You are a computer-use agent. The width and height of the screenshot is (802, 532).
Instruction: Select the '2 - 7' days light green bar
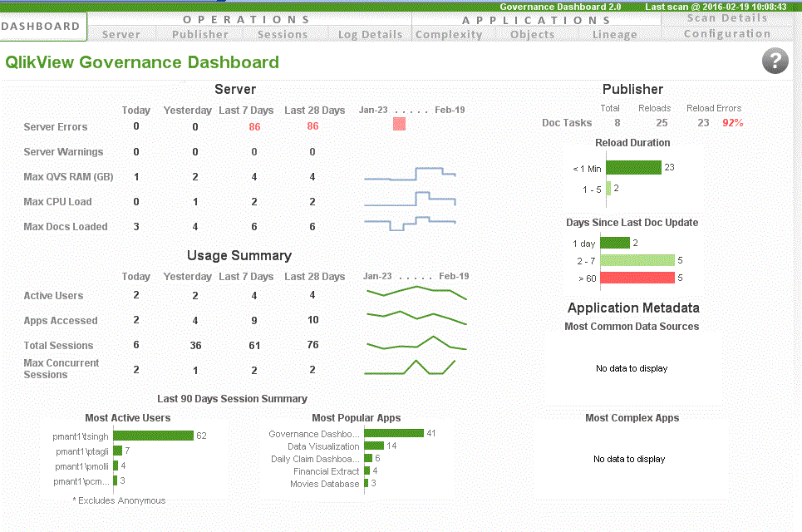(x=637, y=260)
